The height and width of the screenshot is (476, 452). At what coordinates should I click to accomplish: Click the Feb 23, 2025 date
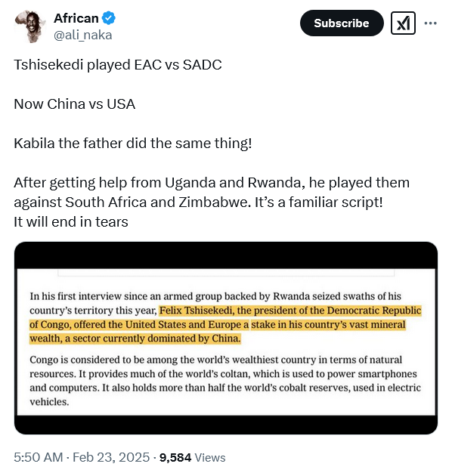111,457
